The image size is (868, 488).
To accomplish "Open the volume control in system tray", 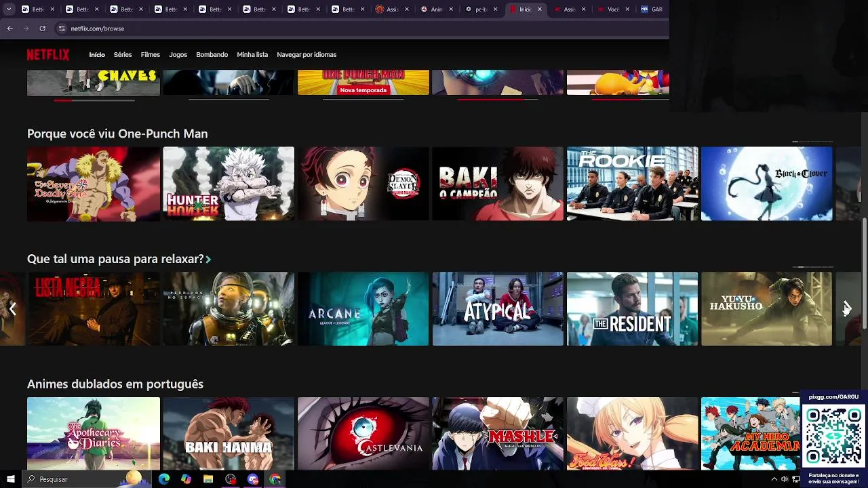I will [x=785, y=479].
